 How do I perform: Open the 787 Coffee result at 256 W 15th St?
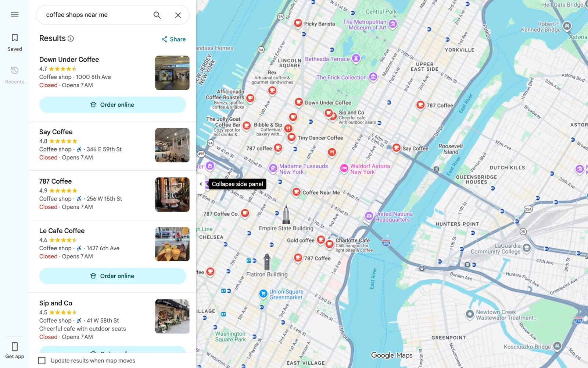click(x=112, y=195)
